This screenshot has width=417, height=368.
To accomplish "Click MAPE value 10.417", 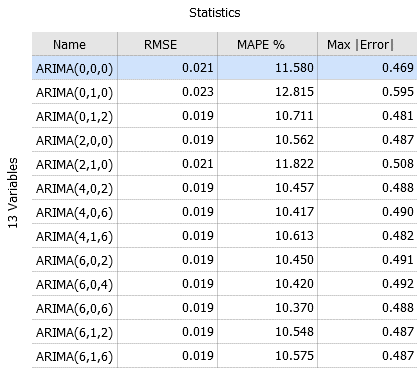I will tap(294, 212).
